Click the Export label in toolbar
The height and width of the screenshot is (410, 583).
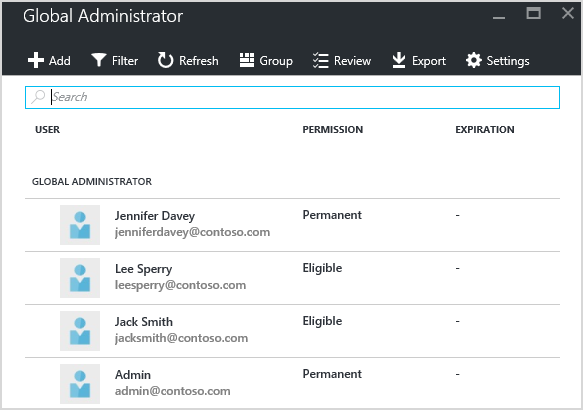pyautogui.click(x=429, y=61)
